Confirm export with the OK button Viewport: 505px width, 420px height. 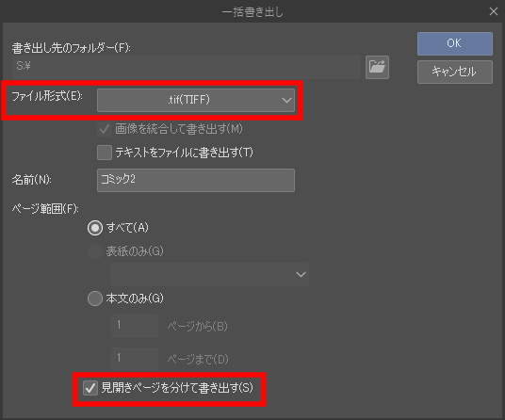tap(455, 43)
